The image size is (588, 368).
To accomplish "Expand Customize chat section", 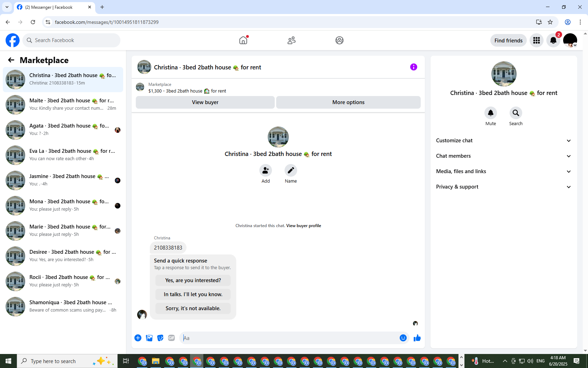I will pyautogui.click(x=504, y=141).
